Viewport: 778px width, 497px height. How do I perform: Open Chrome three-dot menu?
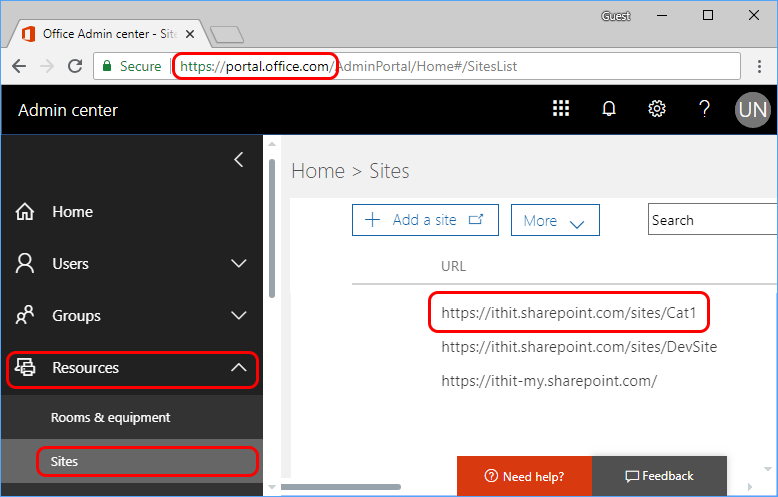(x=759, y=66)
